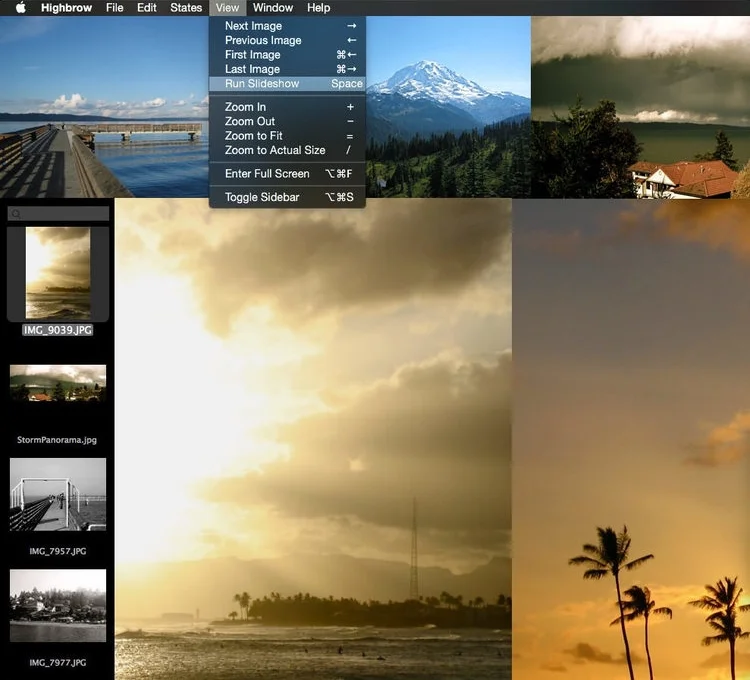Screen dimensions: 750x680
Task: Choose Run Slideshow from the View menu
Action: click(x=287, y=84)
